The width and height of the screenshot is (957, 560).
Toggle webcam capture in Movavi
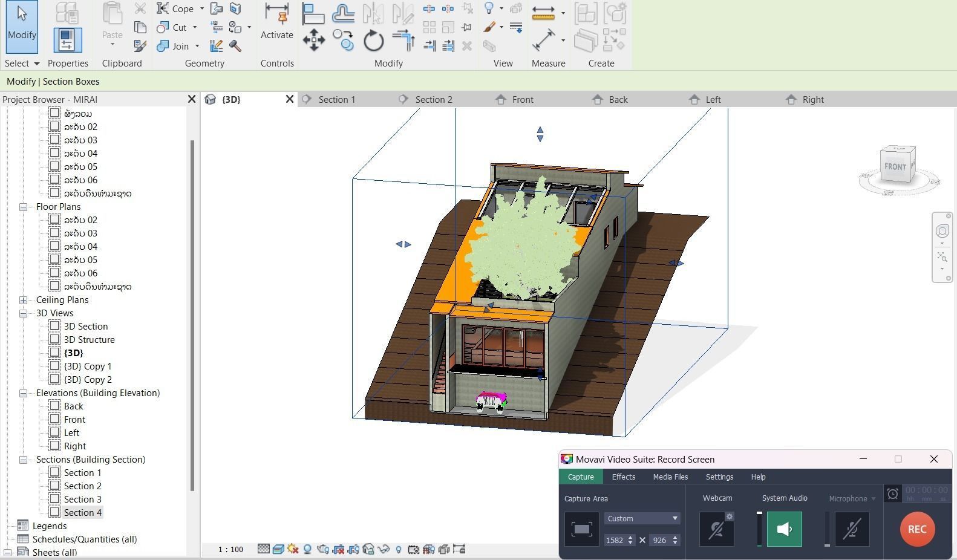pyautogui.click(x=716, y=530)
